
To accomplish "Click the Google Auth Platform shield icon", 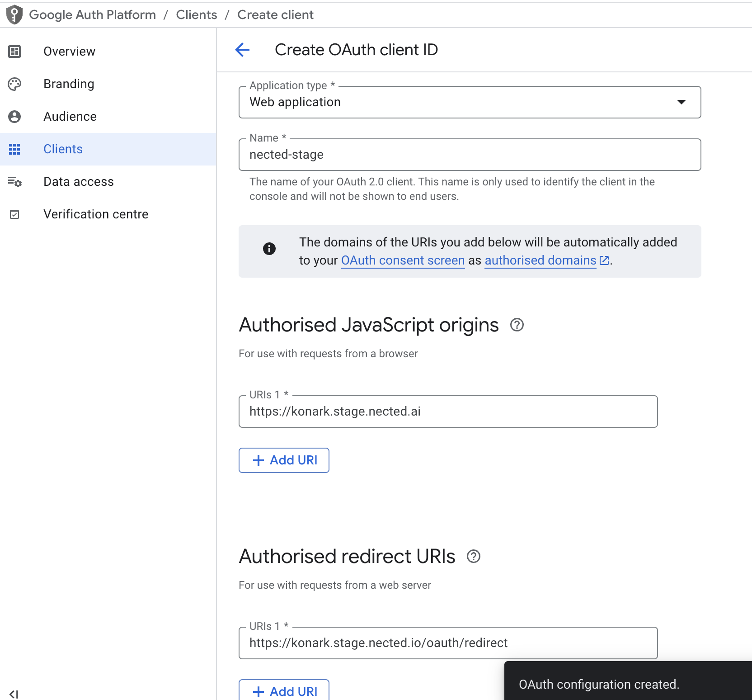I will click(14, 14).
